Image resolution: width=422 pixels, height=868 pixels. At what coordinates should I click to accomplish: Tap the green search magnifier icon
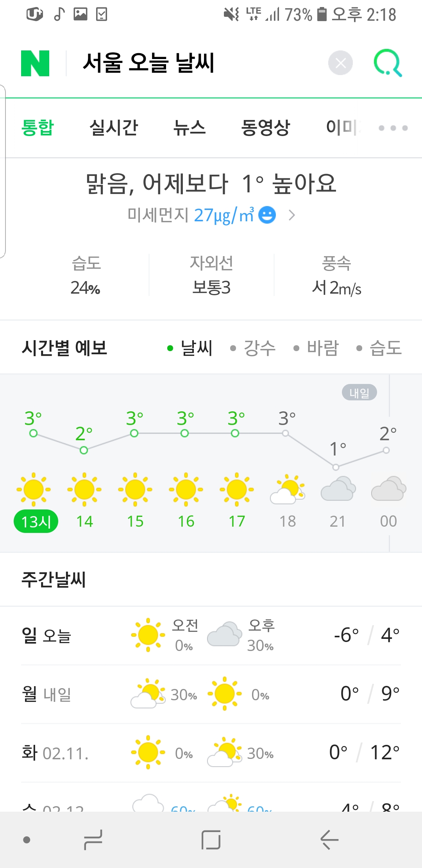coord(388,63)
